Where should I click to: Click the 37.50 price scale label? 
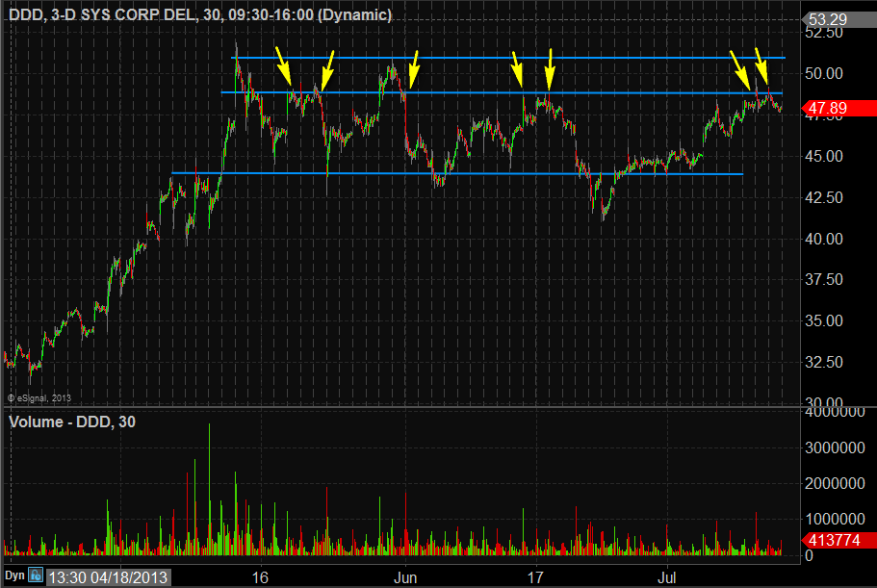point(823,279)
